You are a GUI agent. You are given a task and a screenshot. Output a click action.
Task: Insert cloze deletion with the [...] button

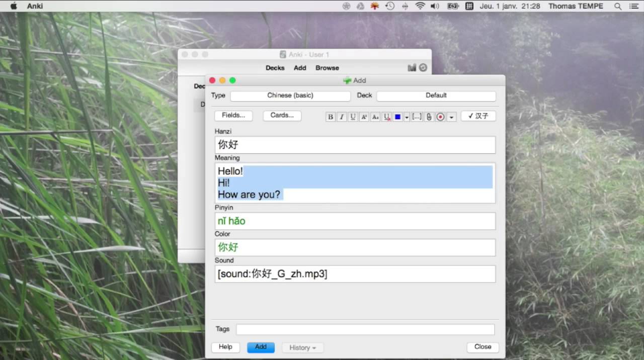tap(417, 117)
